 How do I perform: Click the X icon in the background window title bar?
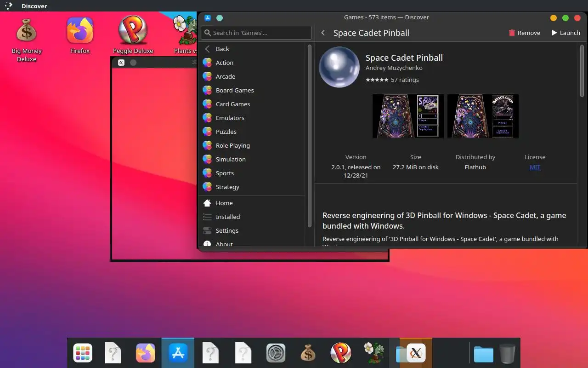(121, 63)
